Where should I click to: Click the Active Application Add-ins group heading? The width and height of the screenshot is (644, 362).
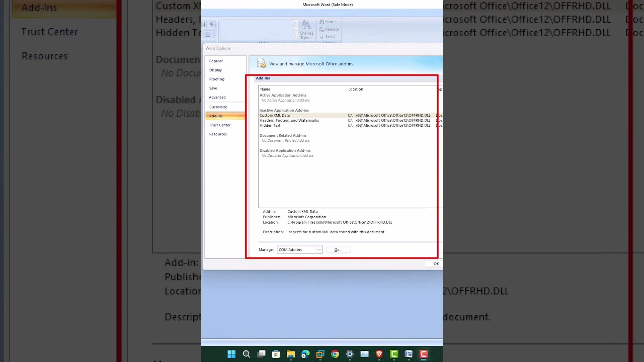point(283,95)
